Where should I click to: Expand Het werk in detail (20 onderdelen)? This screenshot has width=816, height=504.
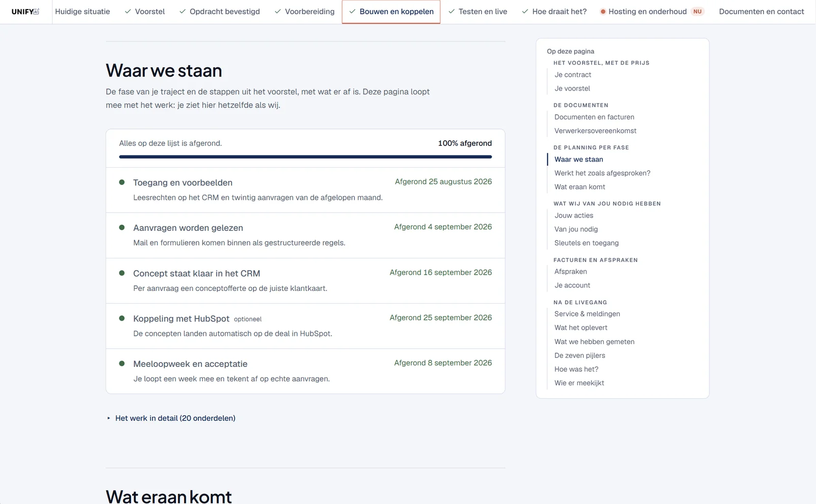pos(171,418)
